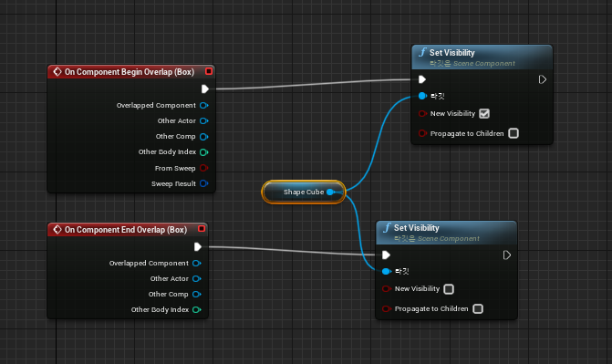Click Propagate to Children pin on upper Set Visibility
Viewport: 612px width, 364px height.
(x=422, y=133)
